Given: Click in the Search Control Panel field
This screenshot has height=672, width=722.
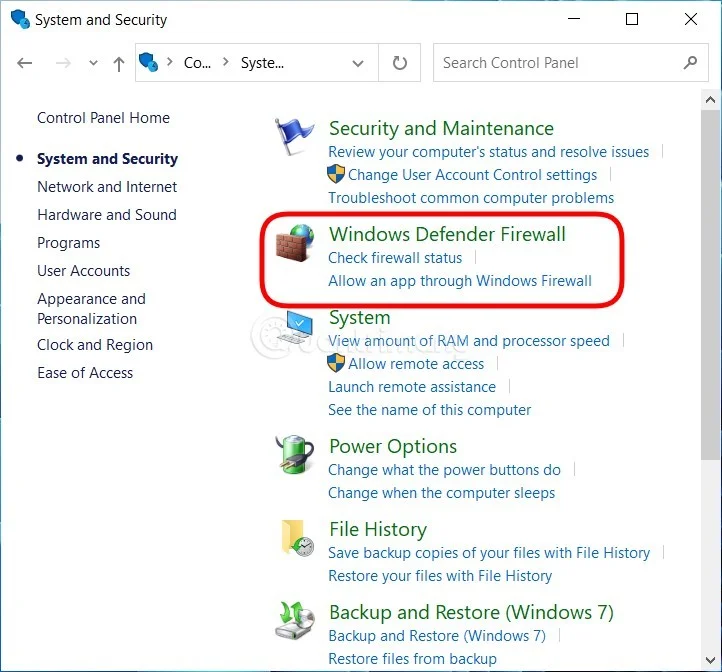Looking at the screenshot, I should pos(571,63).
